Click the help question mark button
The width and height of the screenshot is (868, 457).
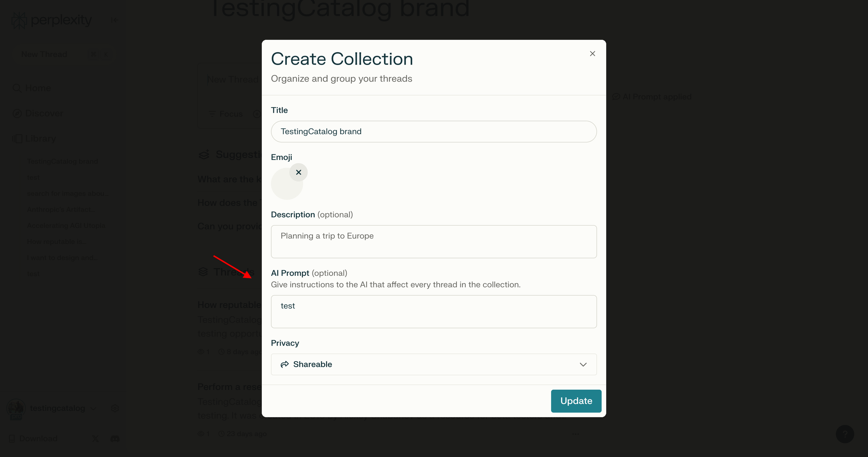845,434
